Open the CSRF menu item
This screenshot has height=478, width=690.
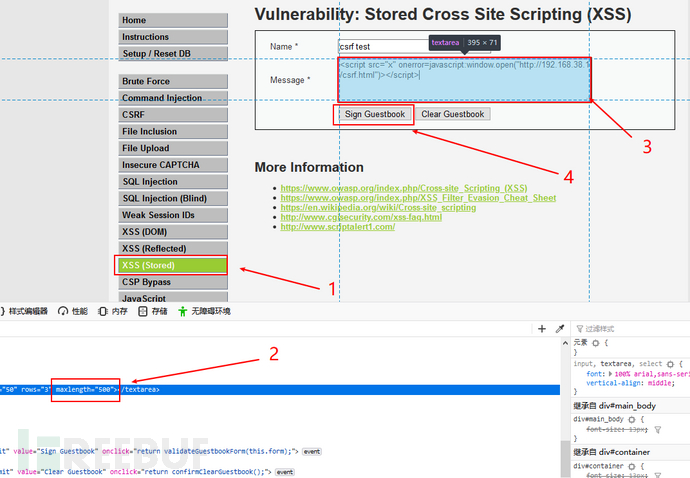173,115
